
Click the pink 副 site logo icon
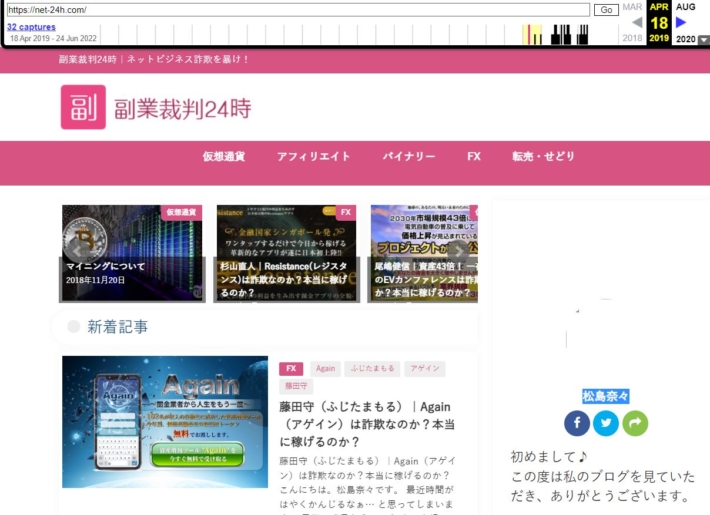pos(83,107)
